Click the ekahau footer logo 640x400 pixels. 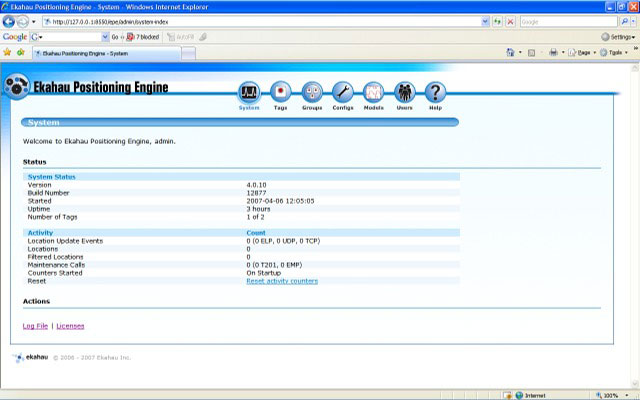coord(31,358)
